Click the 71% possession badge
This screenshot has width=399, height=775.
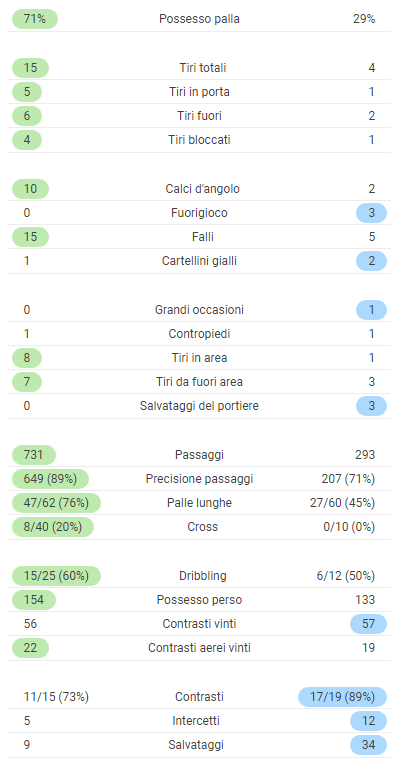coord(35,19)
